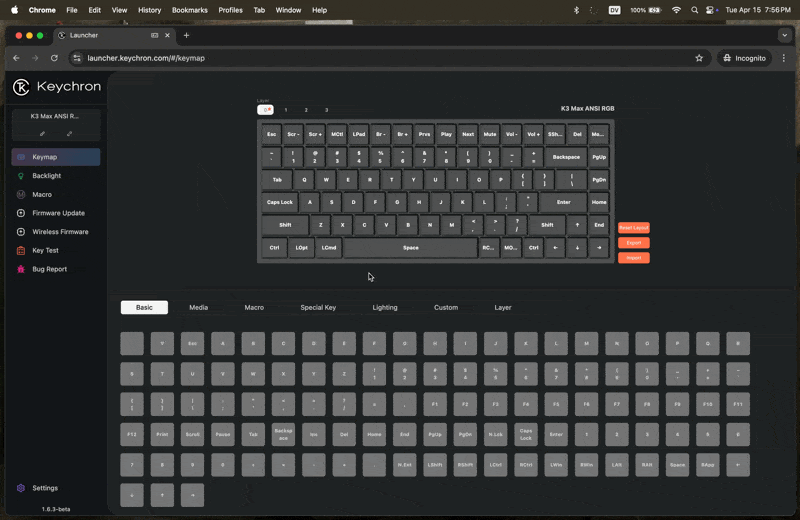Open the Backlight section in sidebar
This screenshot has width=800, height=520.
pos(46,176)
